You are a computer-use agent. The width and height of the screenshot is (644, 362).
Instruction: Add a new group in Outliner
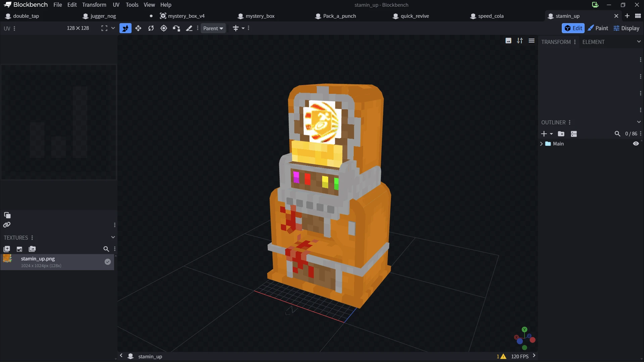[x=561, y=134]
